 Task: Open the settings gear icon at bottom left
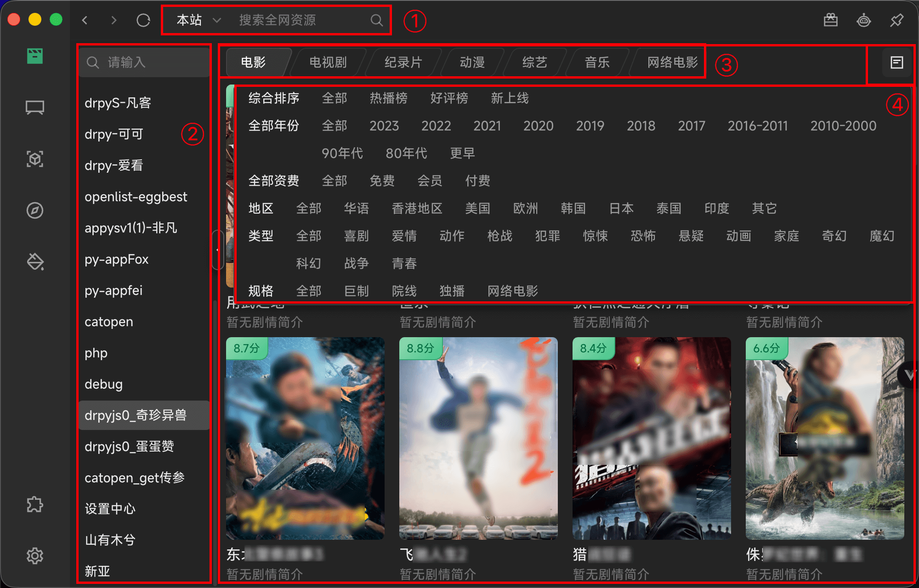coord(34,555)
